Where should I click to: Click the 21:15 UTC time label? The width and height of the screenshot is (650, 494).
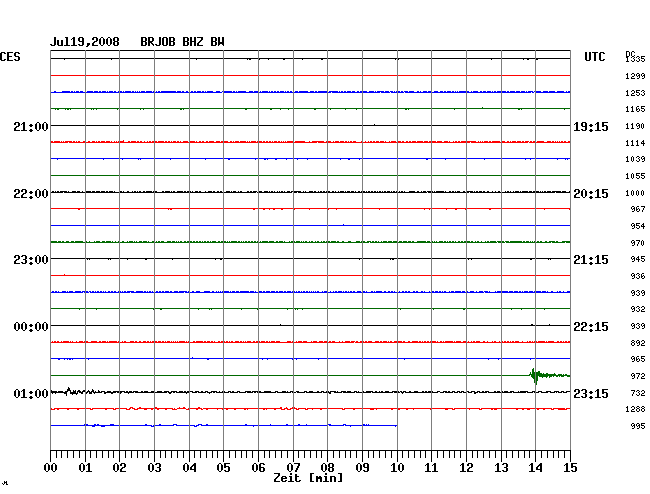pyautogui.click(x=591, y=260)
